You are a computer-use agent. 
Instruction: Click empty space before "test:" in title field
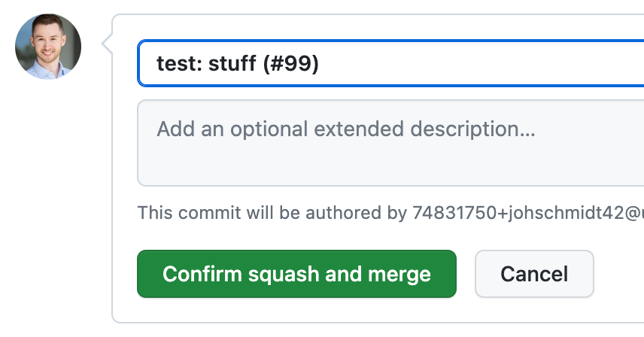tap(147, 64)
